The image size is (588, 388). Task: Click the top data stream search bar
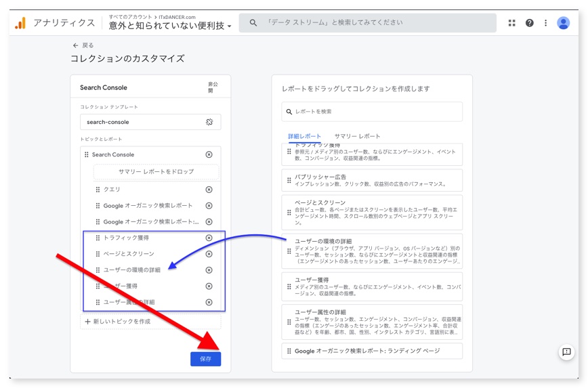point(368,23)
